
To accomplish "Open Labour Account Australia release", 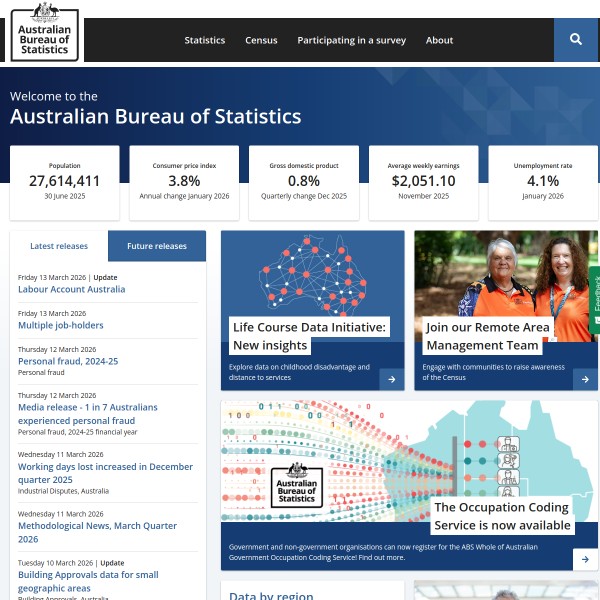I will tap(72, 289).
